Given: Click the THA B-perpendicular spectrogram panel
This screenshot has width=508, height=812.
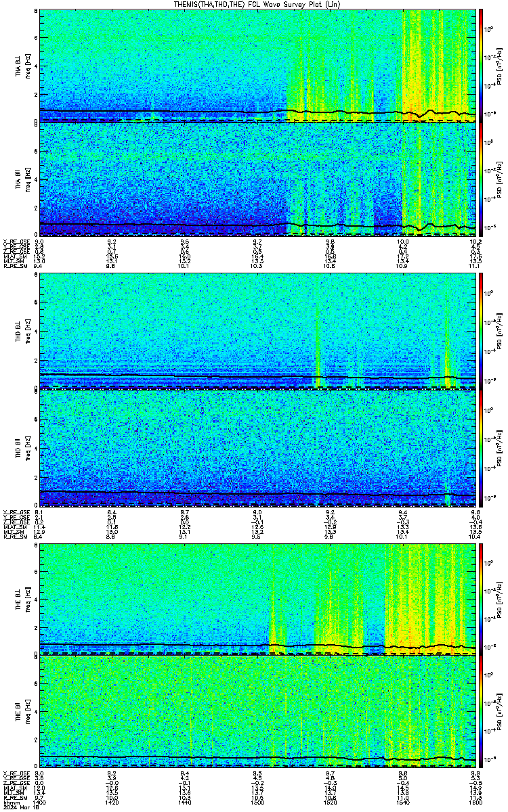Looking at the screenshot, I should coord(257,66).
